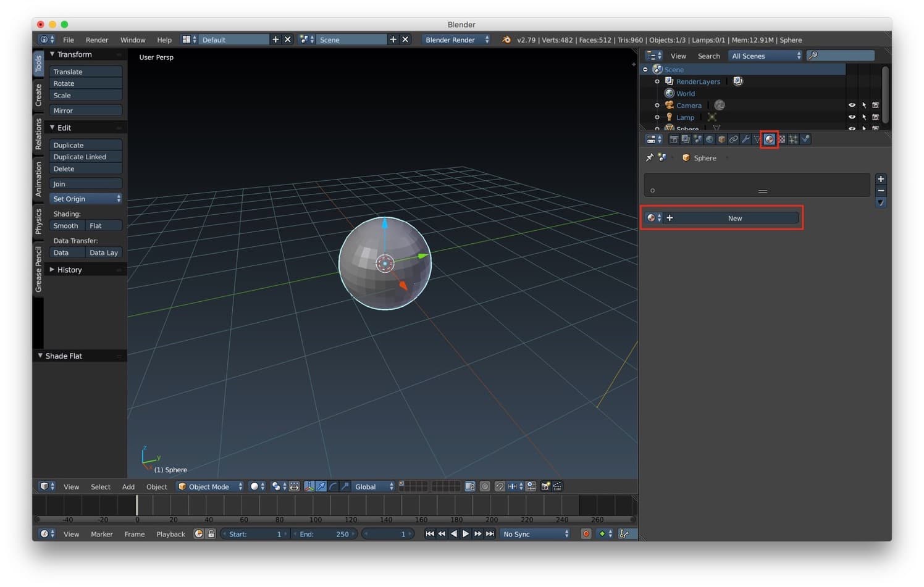The height and width of the screenshot is (587, 924).
Task: Toggle Lamp visibility eye in outliner
Action: pos(852,117)
